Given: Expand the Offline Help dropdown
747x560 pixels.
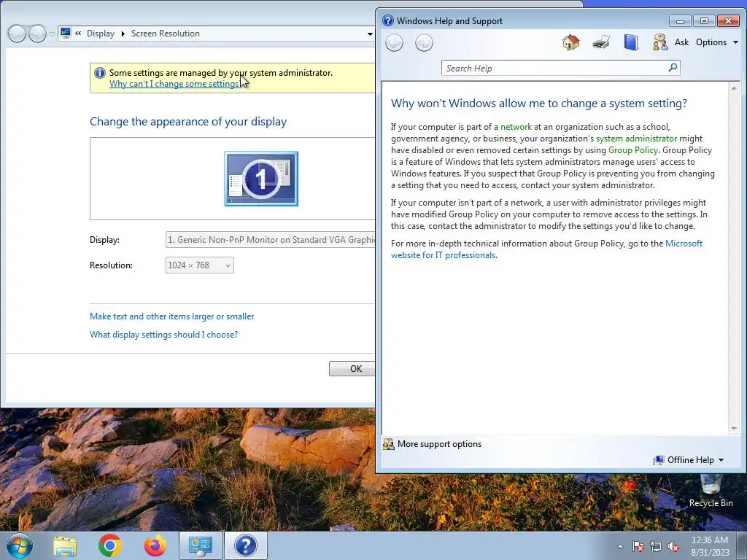Looking at the screenshot, I should point(695,460).
